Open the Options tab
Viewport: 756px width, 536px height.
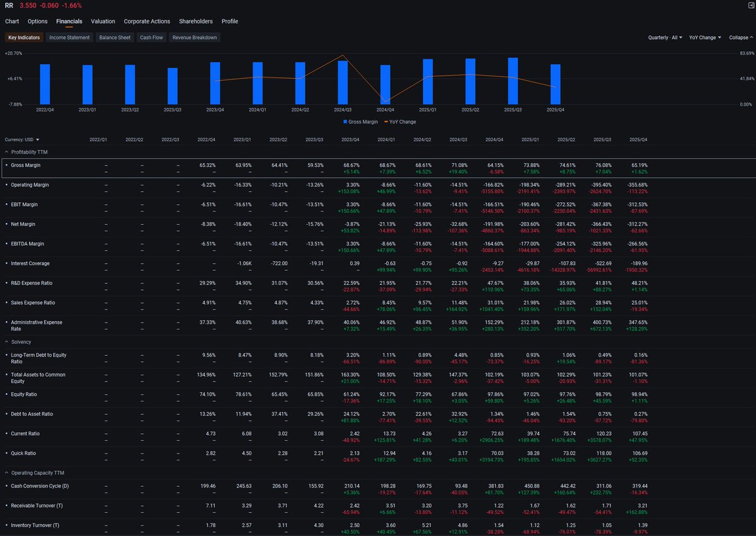pyautogui.click(x=38, y=21)
